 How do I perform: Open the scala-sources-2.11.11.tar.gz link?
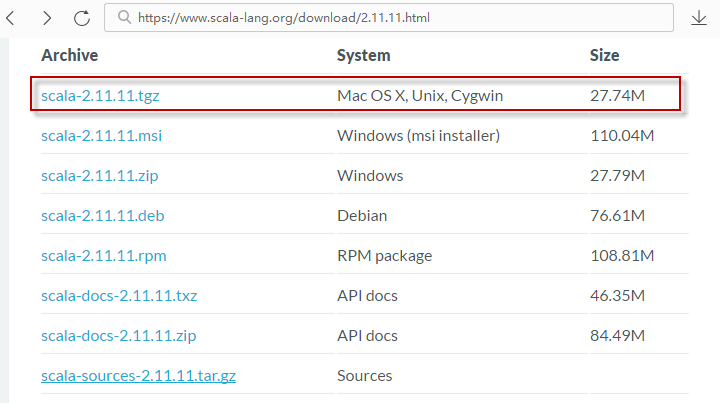point(138,376)
